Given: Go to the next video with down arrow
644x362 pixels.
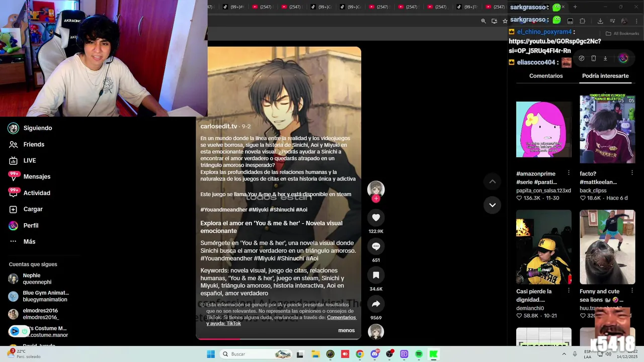Looking at the screenshot, I should [x=493, y=205].
